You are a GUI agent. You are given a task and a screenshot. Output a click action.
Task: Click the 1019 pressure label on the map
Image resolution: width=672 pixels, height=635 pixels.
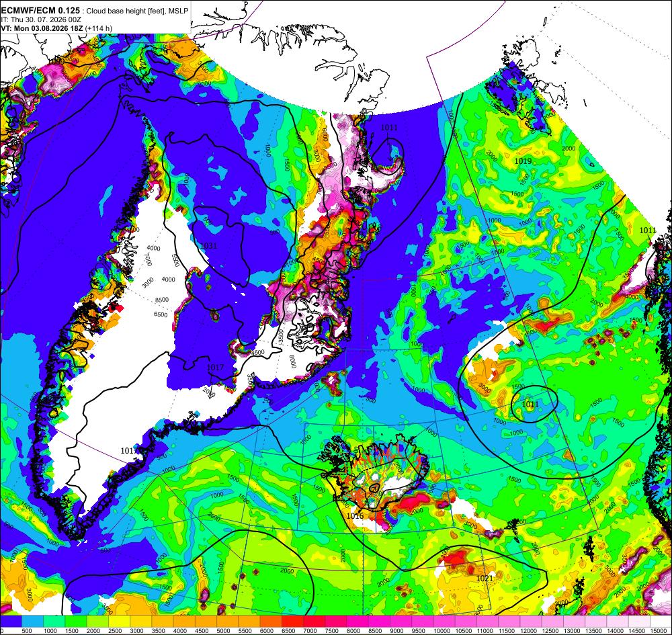coord(523,161)
